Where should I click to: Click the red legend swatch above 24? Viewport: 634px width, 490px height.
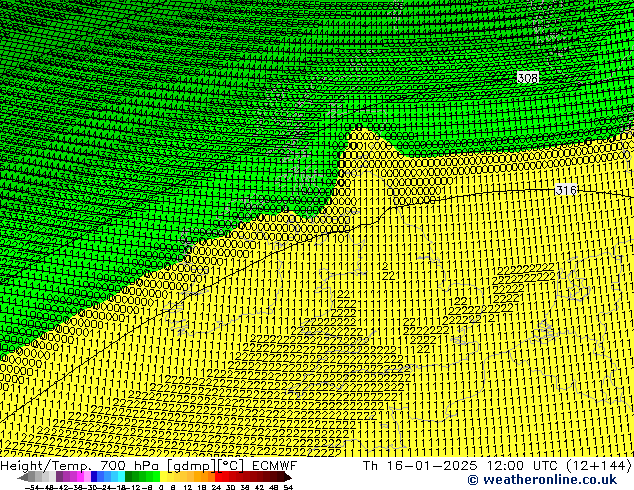click(219, 476)
